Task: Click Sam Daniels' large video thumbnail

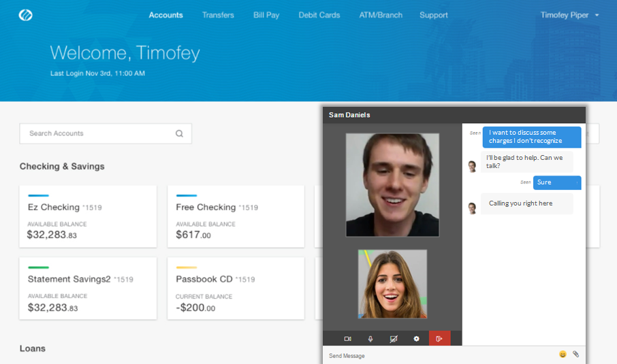Action: (x=392, y=184)
